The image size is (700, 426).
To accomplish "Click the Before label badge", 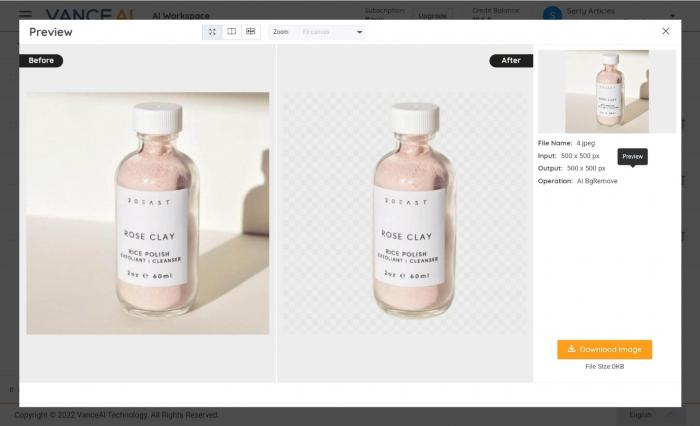I will (x=41, y=60).
